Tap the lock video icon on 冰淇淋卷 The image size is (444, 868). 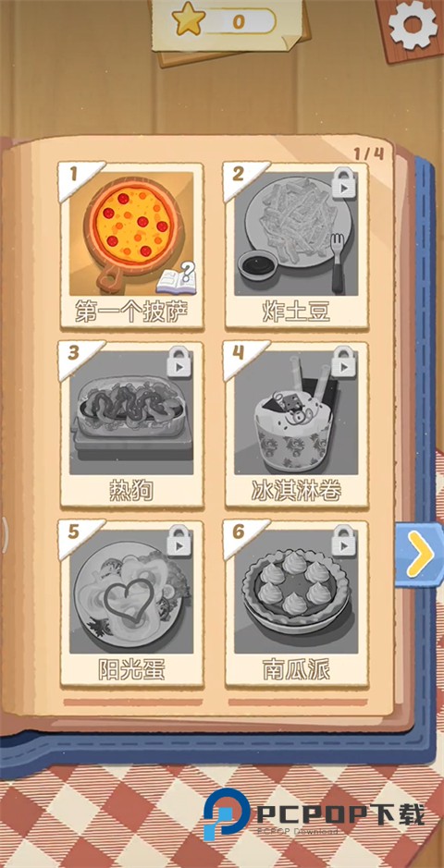[343, 362]
